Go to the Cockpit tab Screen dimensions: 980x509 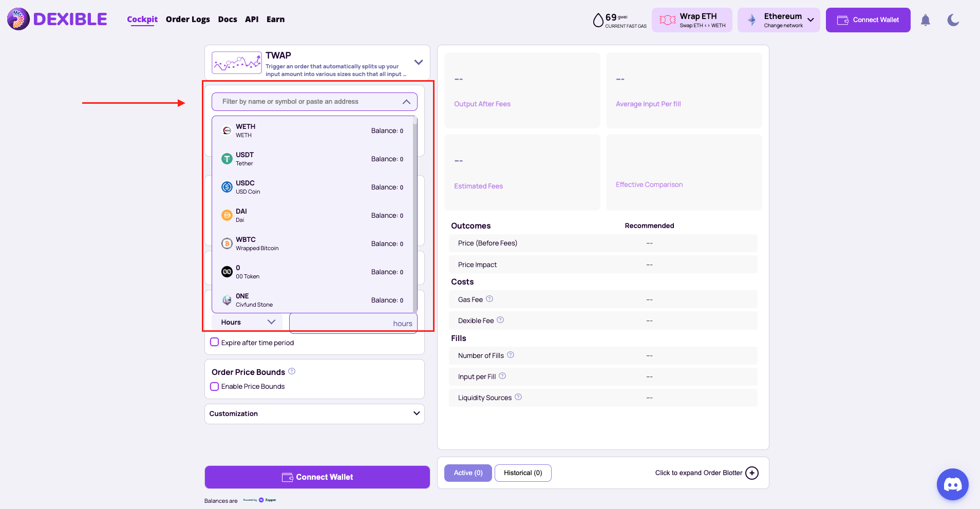(142, 20)
